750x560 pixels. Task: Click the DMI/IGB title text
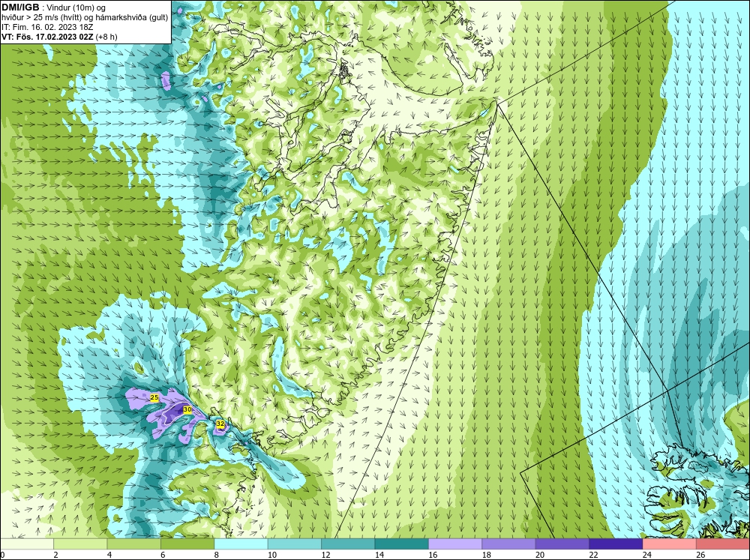tap(20, 7)
